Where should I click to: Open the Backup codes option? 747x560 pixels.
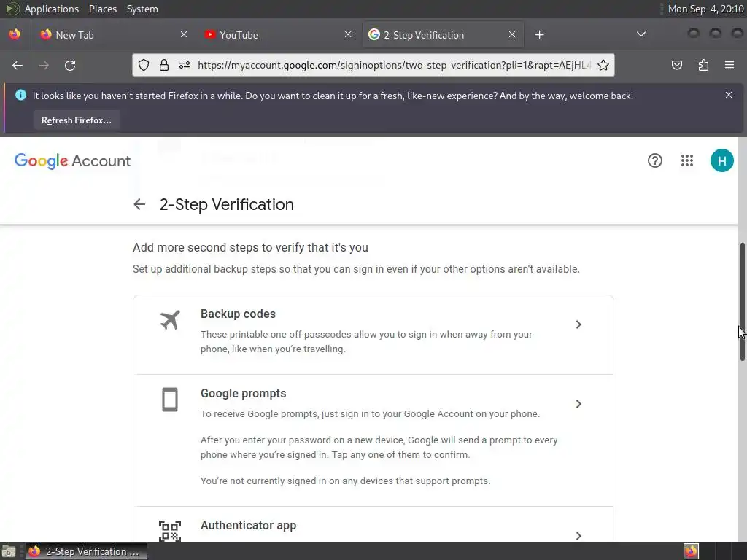[373, 335]
